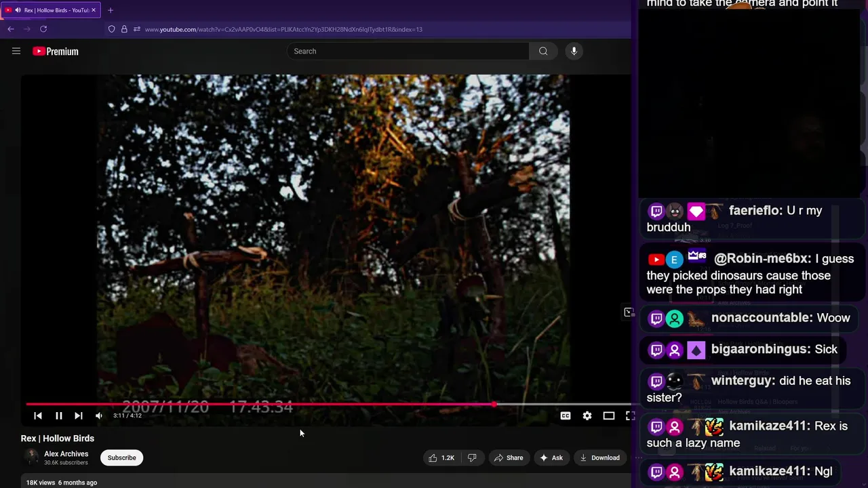Click the playlist panel toggle icon beside video
Viewport: 868px width, 488px height.
click(x=628, y=312)
